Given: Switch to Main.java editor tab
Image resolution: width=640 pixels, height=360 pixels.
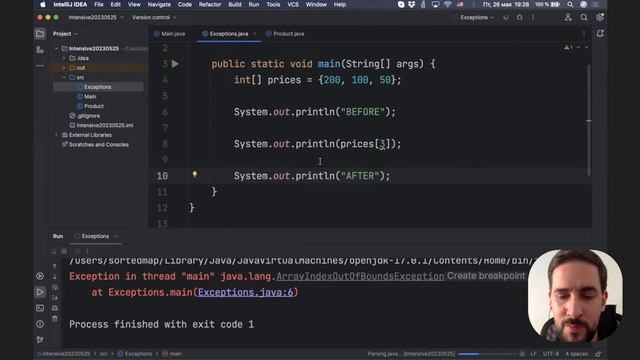Looking at the screenshot, I should tap(169, 34).
